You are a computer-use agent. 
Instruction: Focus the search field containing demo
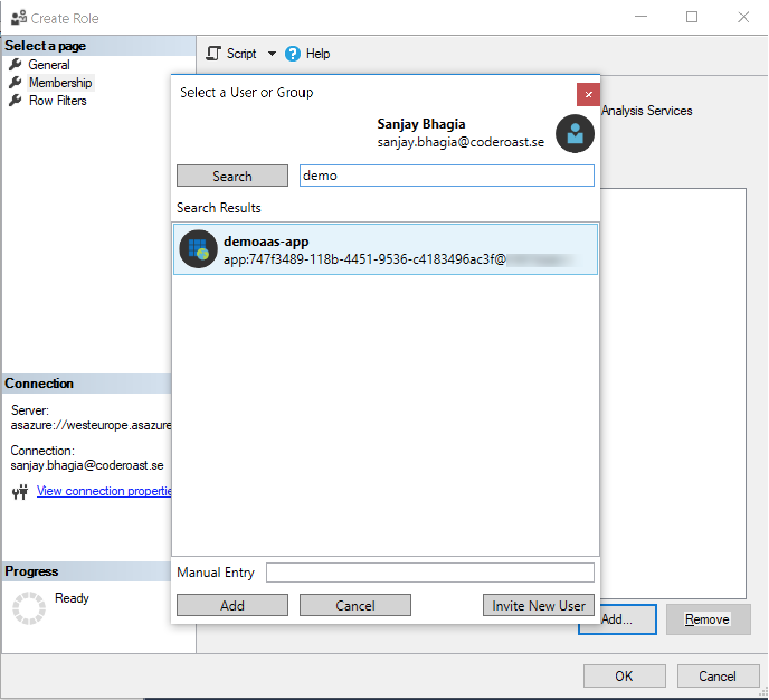tap(447, 176)
